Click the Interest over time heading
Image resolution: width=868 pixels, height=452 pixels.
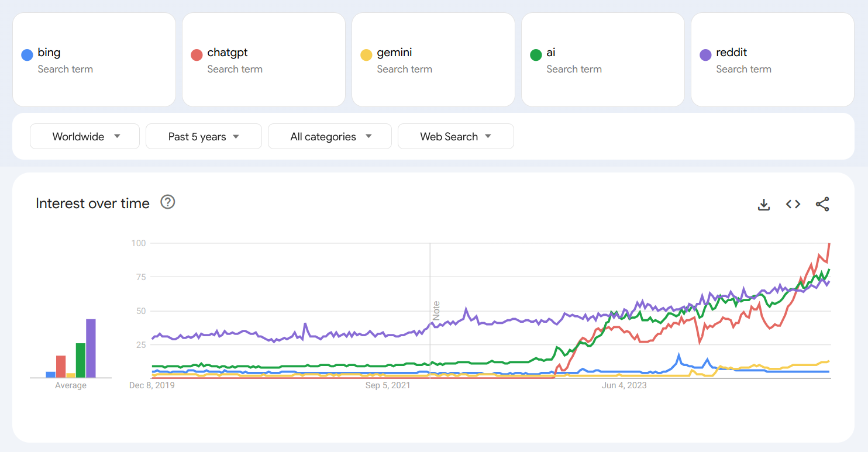coord(92,203)
